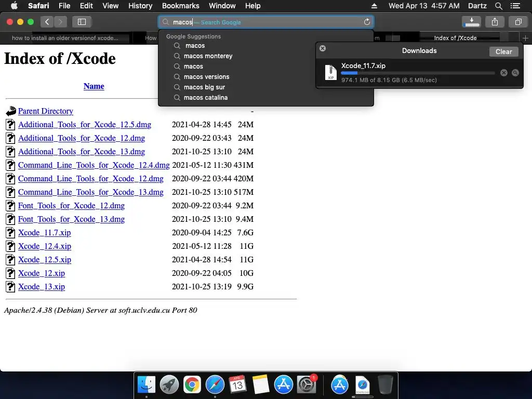Download Command_Line_Tools_for_Xcode_12.dmg
The image size is (532, 399).
90,179
